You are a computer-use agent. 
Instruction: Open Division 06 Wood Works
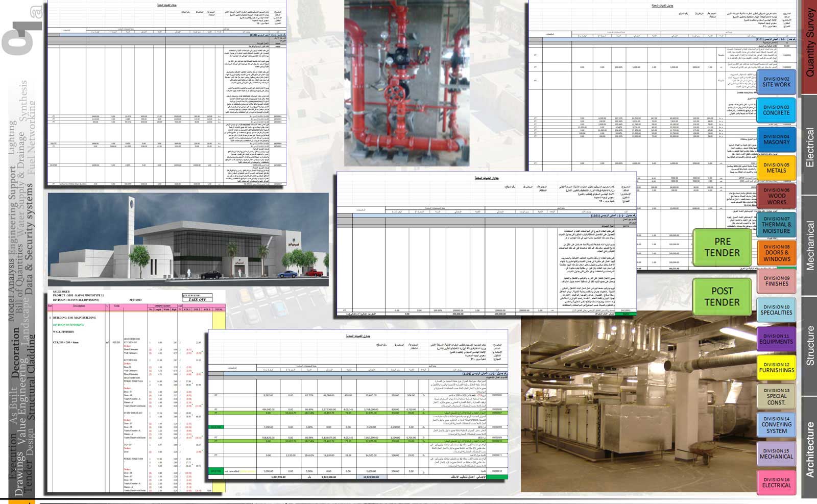776,196
